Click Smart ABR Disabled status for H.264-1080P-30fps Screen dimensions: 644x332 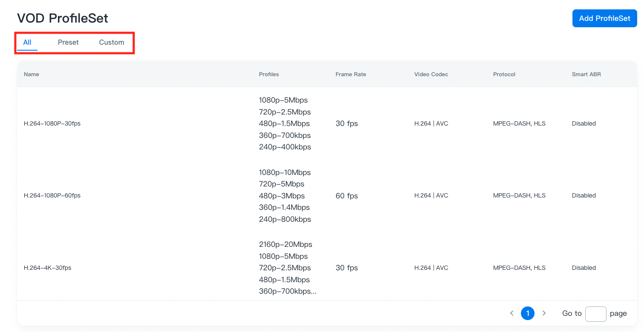point(584,124)
